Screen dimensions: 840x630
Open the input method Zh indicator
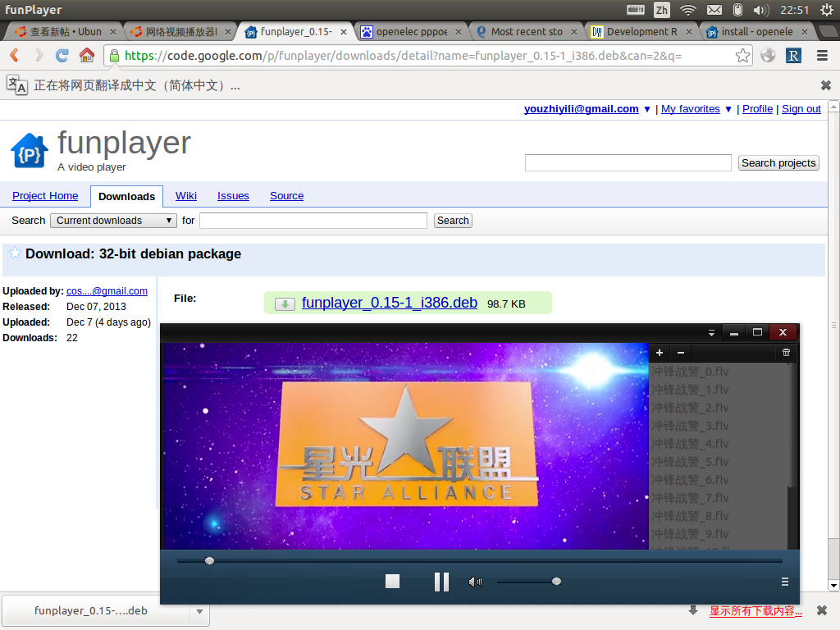pos(662,10)
